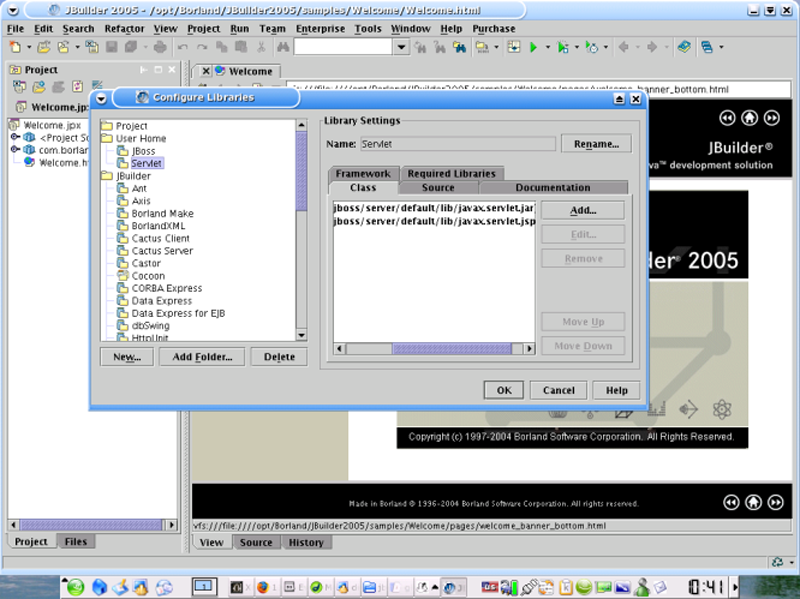The width and height of the screenshot is (800, 599).
Task: Click scroll-down arrow of library tree scrollbar
Action: [301, 335]
